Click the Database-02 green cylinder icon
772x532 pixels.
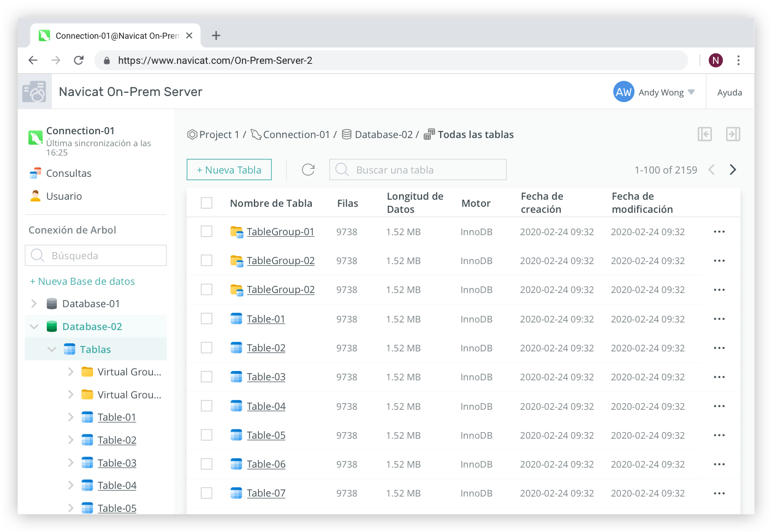click(52, 327)
